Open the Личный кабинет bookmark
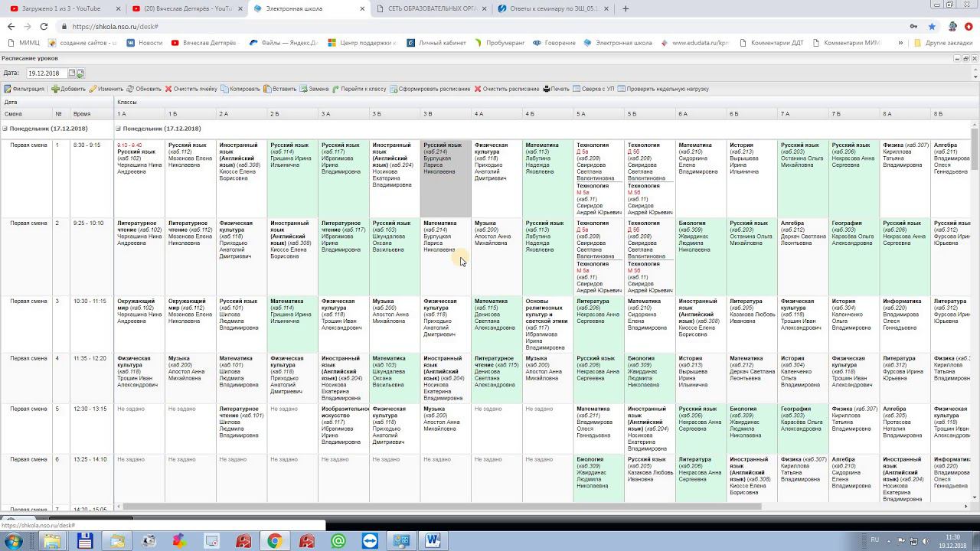 pyautogui.click(x=436, y=43)
